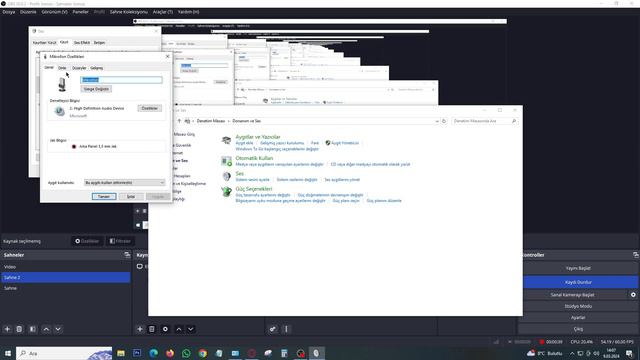Open audio mixer three-dot menu
The height and width of the screenshot is (360, 640).
click(286, 329)
